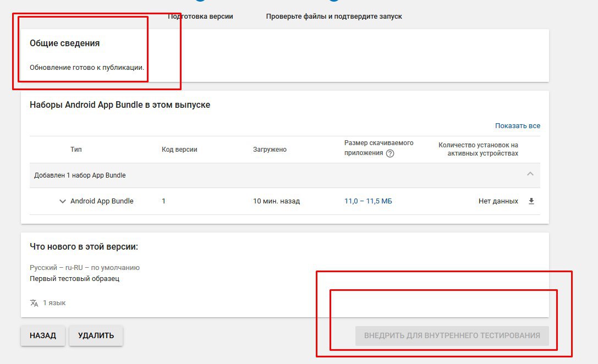
Task: Click the УДАЛИТЬ button
Action: (x=96, y=335)
